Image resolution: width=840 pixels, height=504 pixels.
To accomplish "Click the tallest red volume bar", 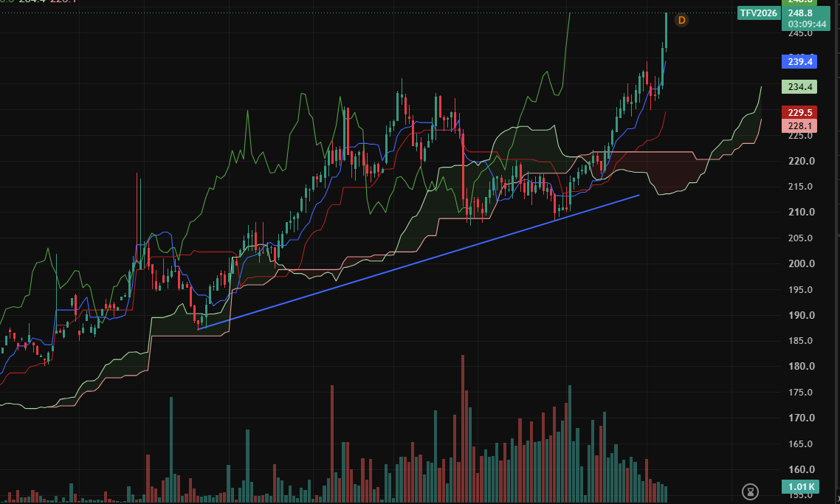I will (x=463, y=429).
